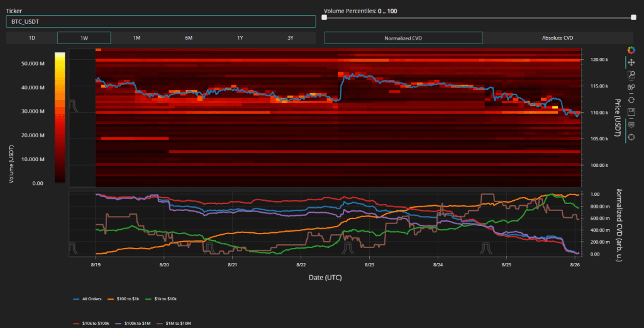Screen dimensions: 644x328
Task: Toggle $1k to $10k legend entry
Action: point(161,299)
